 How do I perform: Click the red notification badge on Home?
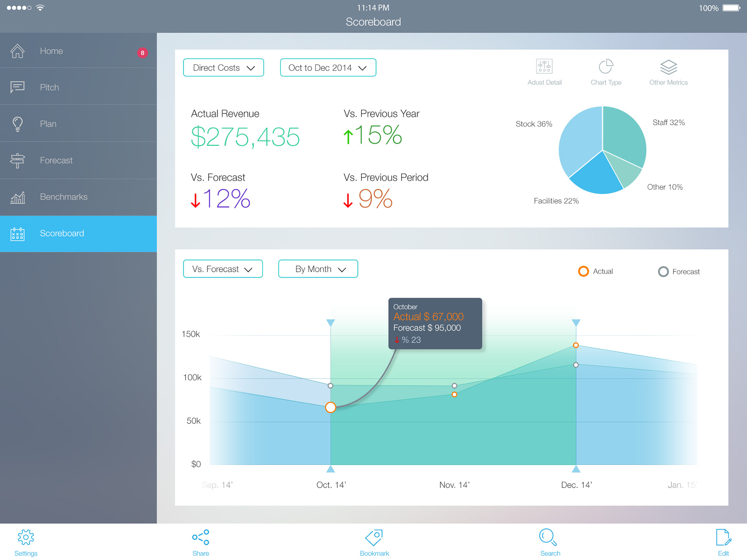142,53
